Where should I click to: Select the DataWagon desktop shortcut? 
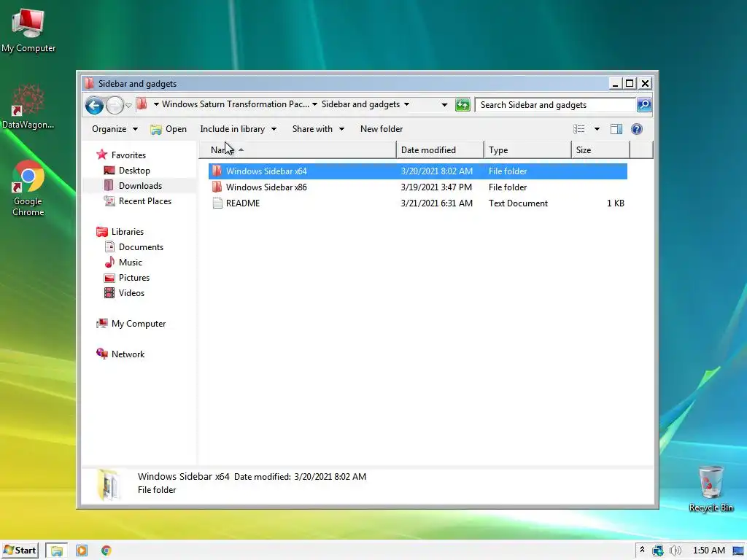(x=28, y=106)
